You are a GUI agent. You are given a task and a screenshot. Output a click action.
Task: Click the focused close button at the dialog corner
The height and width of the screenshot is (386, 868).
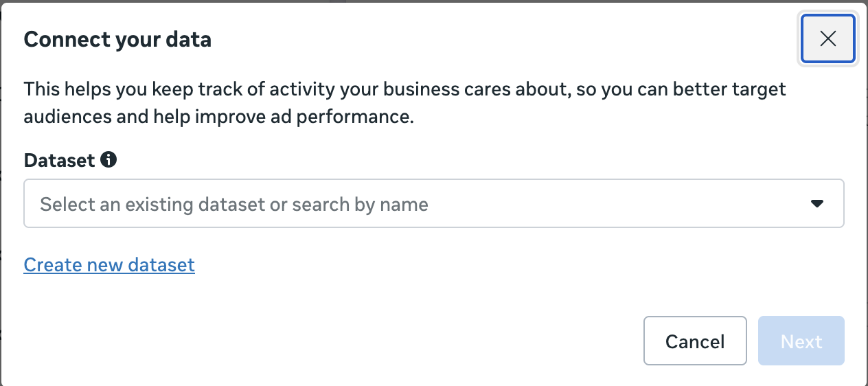click(827, 38)
